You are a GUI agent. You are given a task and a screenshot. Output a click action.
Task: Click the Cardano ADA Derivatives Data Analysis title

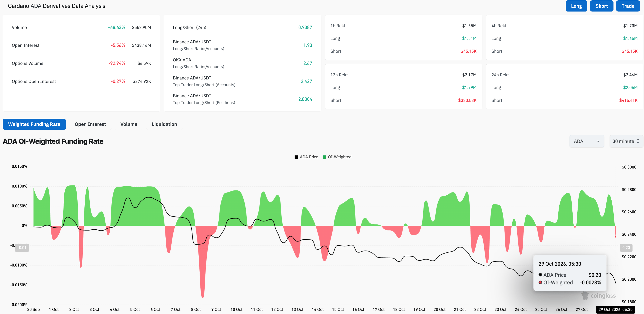pyautogui.click(x=56, y=6)
